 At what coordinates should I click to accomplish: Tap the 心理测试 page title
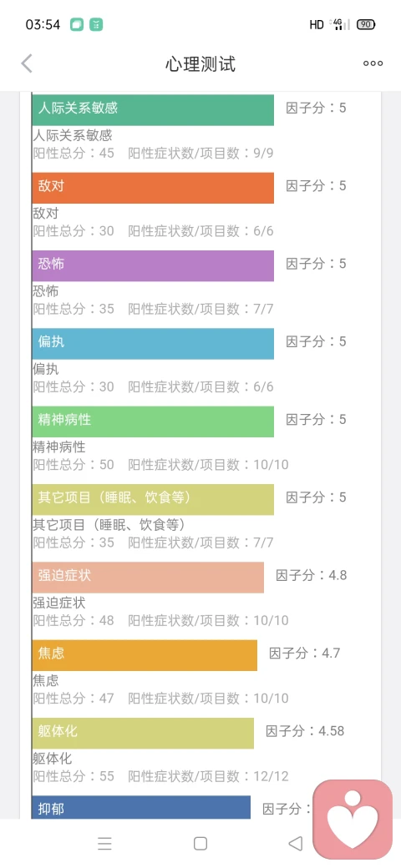[x=200, y=63]
